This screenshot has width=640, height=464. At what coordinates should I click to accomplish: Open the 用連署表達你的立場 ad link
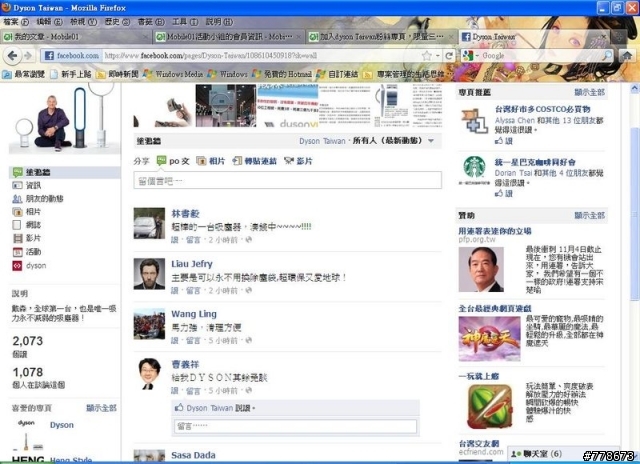[x=495, y=231]
